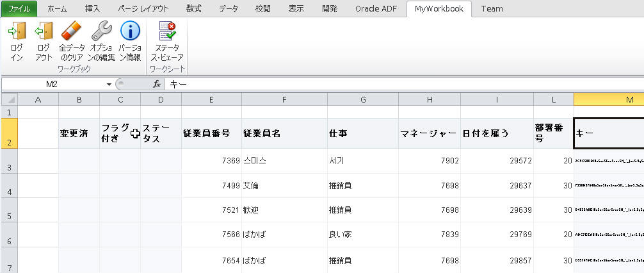Click job cell 良い家
644x273 pixels.
(x=363, y=235)
